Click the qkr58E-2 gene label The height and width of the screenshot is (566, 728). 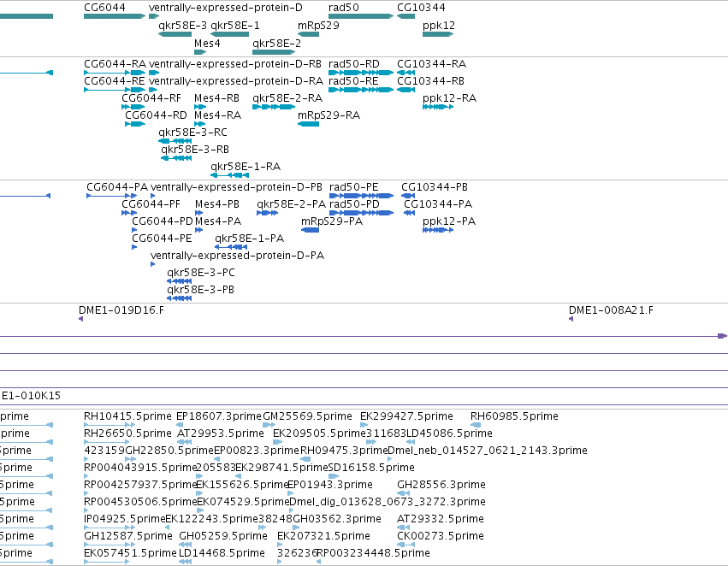click(276, 44)
